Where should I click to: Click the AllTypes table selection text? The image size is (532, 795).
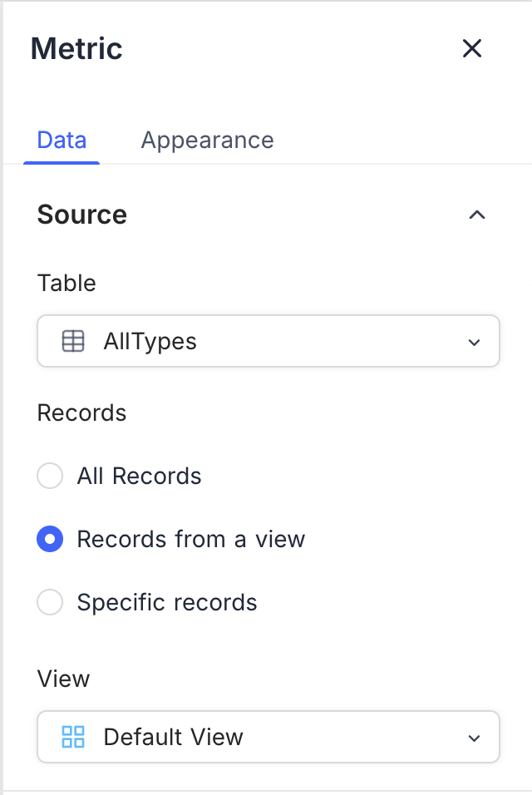pyautogui.click(x=150, y=341)
